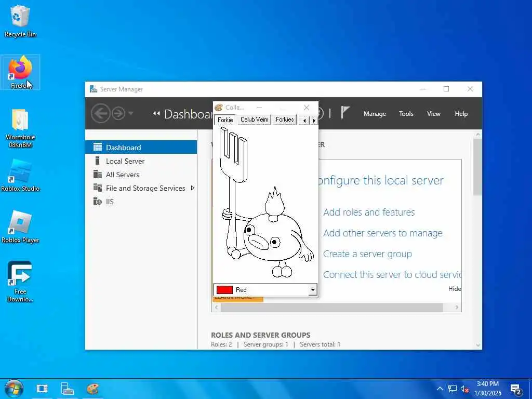The height and width of the screenshot is (399, 532).
Task: Switch to the paint palette taskbar app
Action: click(92, 389)
